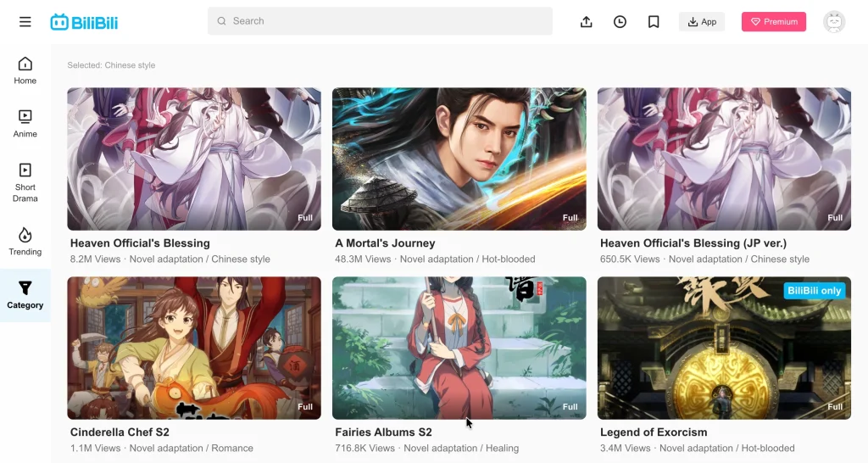The height and width of the screenshot is (463, 868).
Task: Open the user profile avatar
Action: click(834, 21)
